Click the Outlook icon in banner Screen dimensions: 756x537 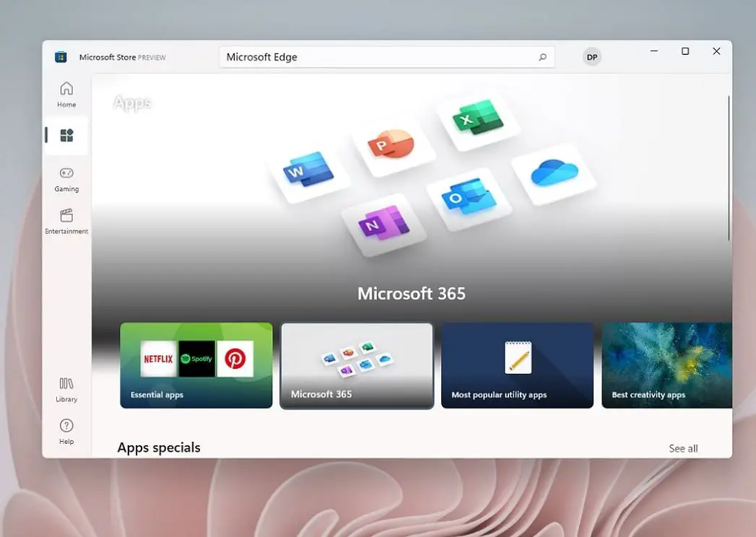coord(469,196)
